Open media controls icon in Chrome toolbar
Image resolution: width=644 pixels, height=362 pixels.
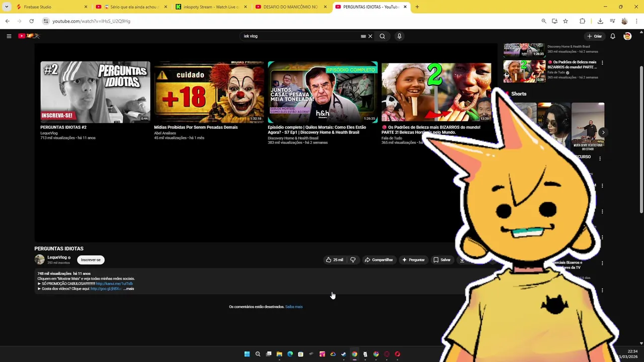tap(612, 21)
